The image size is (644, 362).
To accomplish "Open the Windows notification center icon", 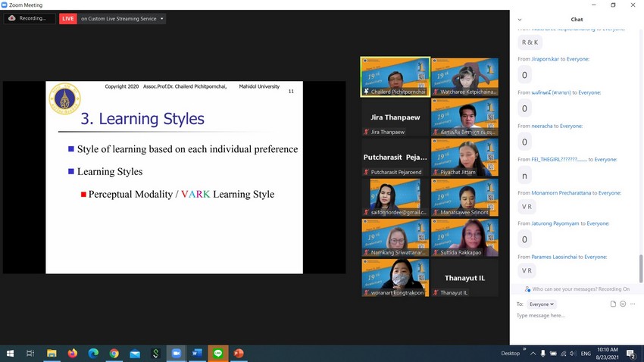I will (631, 354).
